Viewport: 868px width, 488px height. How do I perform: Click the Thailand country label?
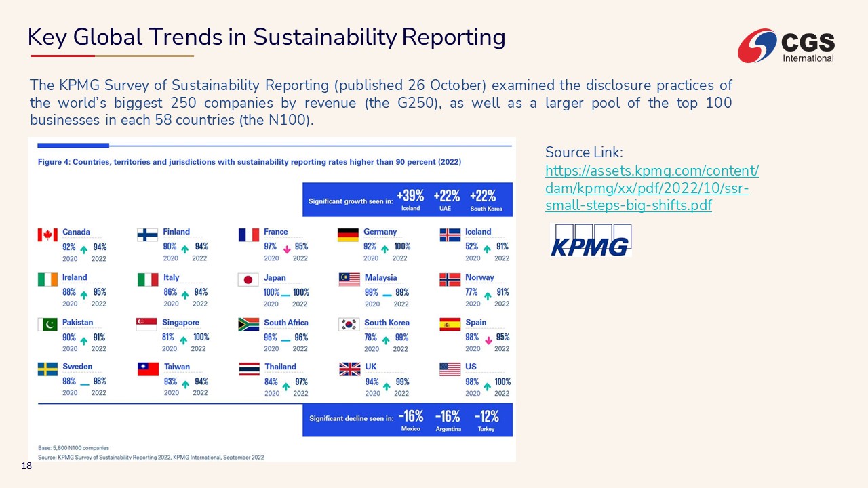coord(280,367)
